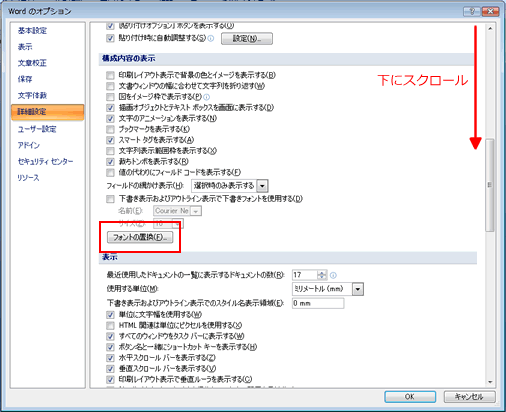This screenshot has height=412, width=506.
Task: Open the サイズ font size dropdown
Action: 177,224
